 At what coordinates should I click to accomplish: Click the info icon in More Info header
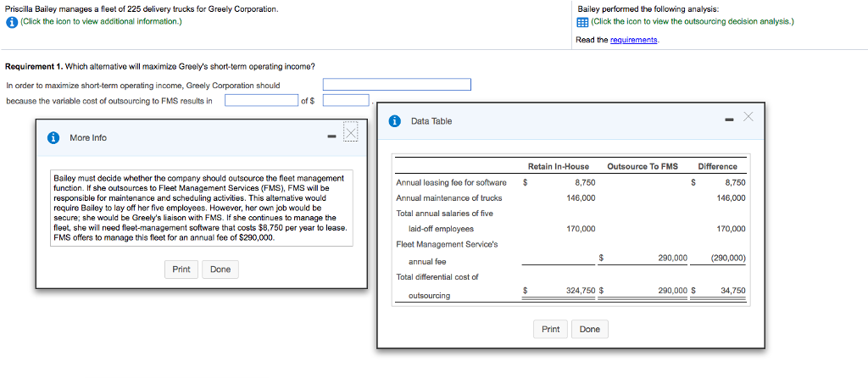[x=54, y=138]
